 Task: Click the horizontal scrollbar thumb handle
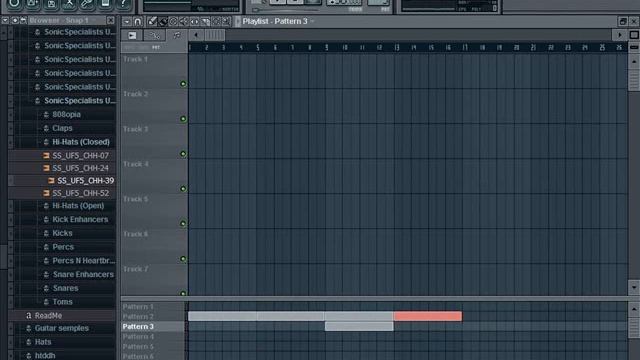[214, 35]
